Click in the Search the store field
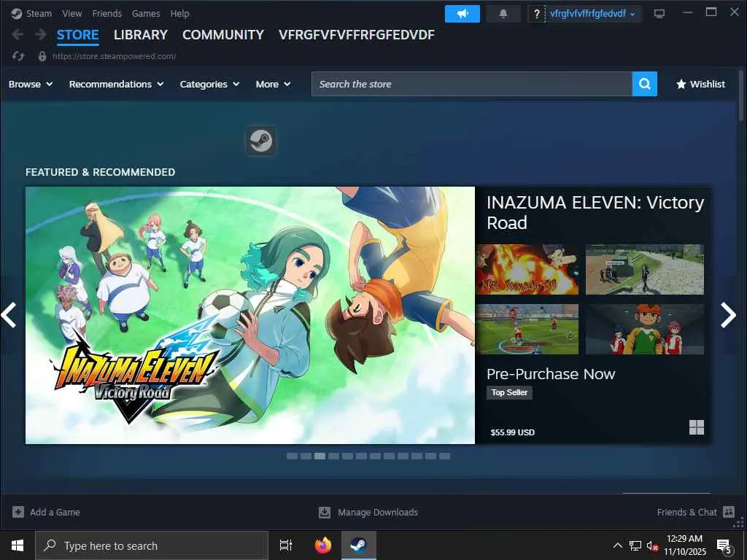747x560 pixels. click(x=472, y=84)
